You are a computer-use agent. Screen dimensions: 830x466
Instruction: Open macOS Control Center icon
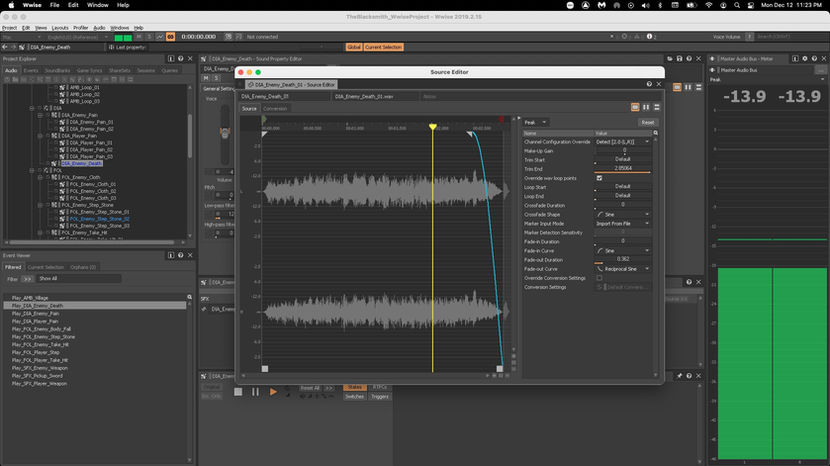tap(751, 5)
